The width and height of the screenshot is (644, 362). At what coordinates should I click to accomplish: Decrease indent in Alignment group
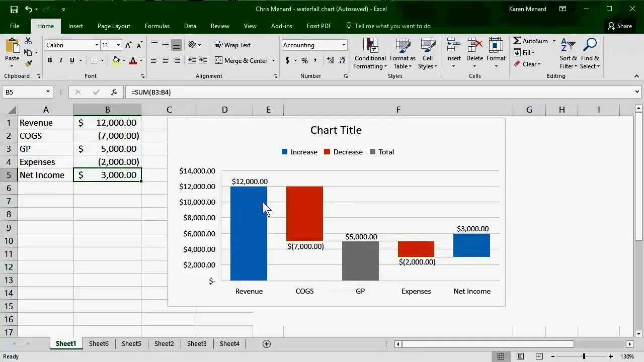tap(192, 60)
